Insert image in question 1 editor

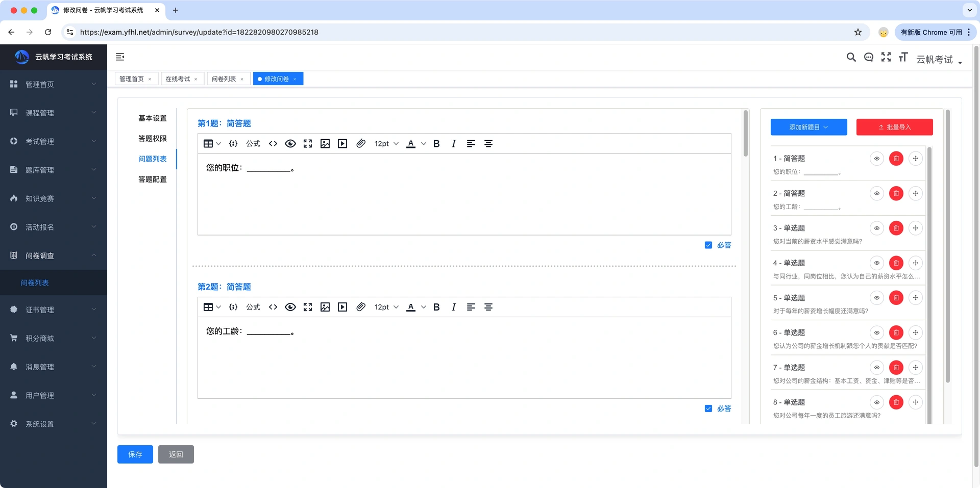pos(325,144)
